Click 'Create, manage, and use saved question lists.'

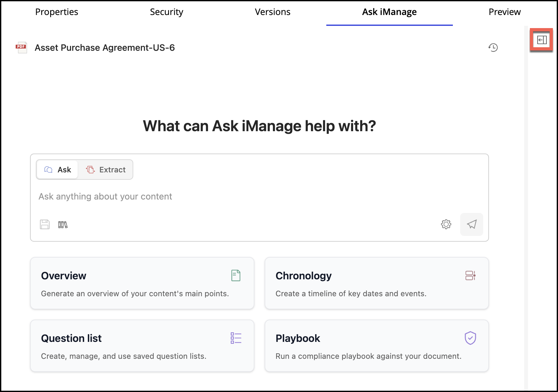coord(124,356)
